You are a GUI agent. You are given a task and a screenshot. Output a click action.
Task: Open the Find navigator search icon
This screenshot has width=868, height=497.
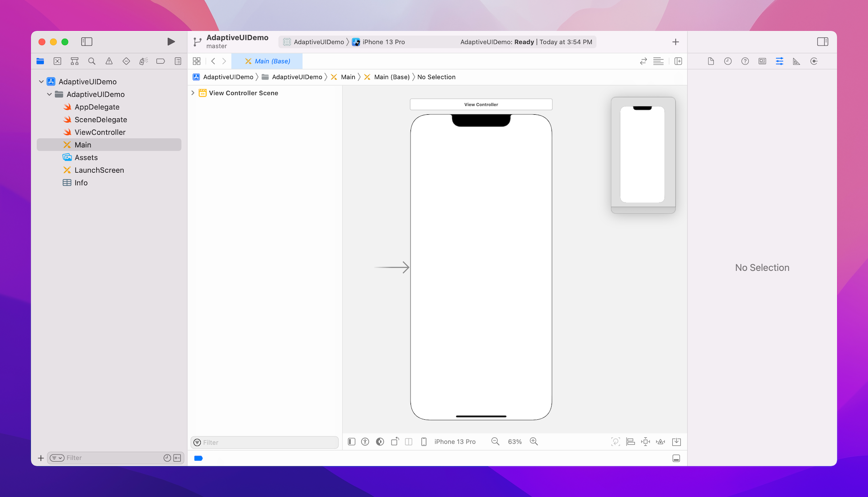click(x=92, y=61)
